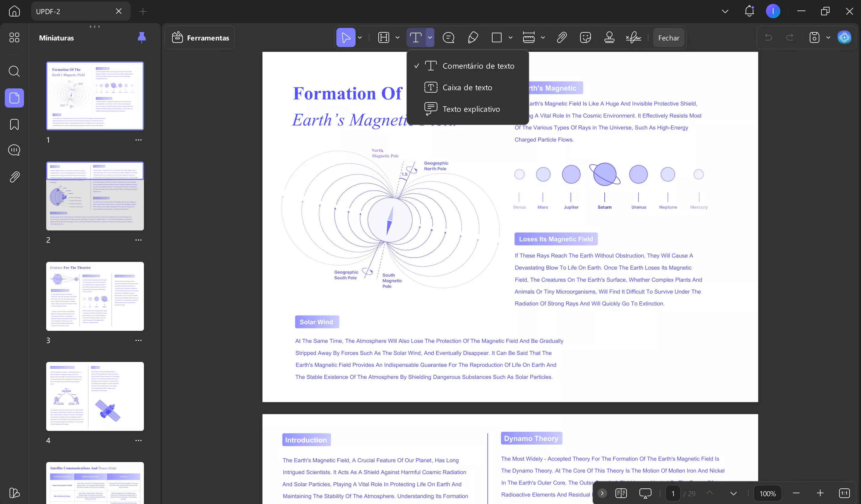861x504 pixels.
Task: Click the stamp tool icon
Action: 609,37
